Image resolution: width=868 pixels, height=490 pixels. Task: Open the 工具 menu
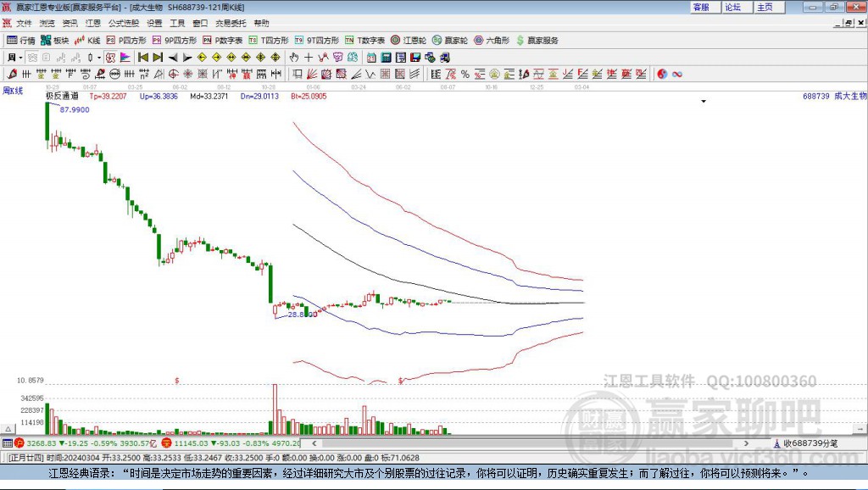coord(177,23)
